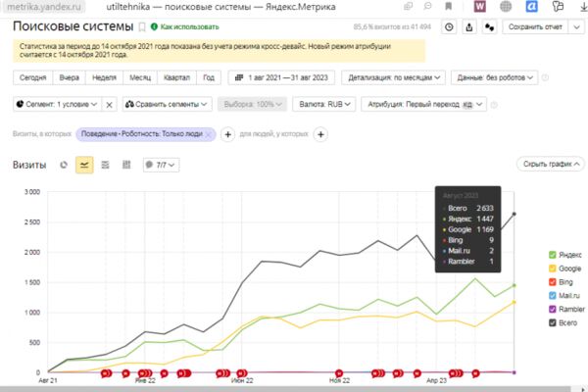The width and height of the screenshot is (588, 392).
Task: Toggle the Rambler legend checkbox
Action: tap(553, 309)
